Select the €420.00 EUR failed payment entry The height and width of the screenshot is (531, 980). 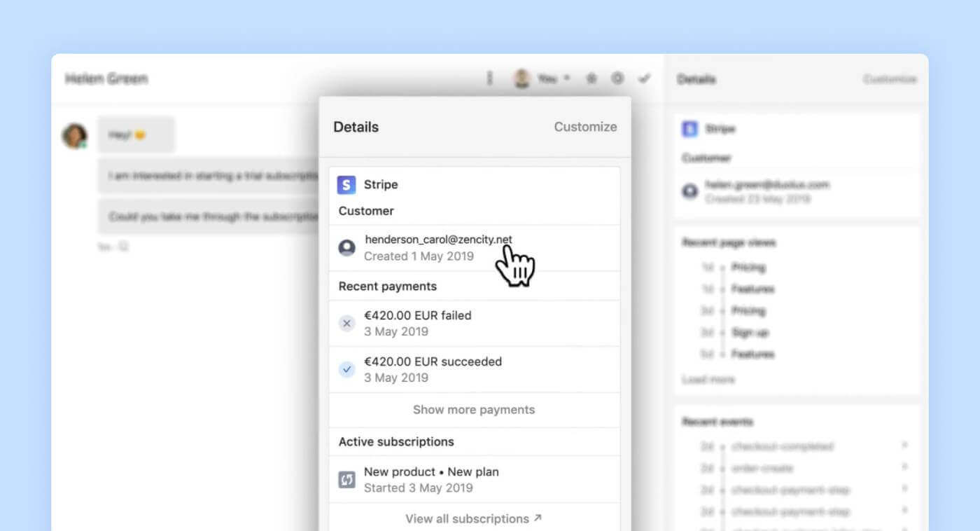[417, 316]
